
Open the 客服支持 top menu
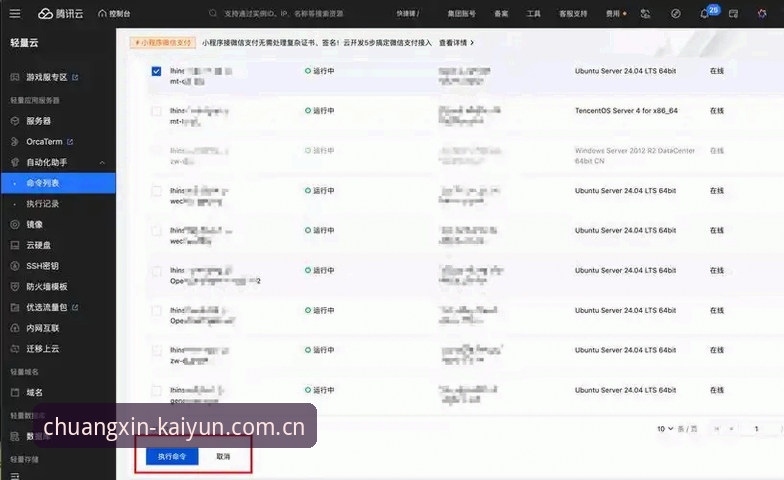(573, 14)
